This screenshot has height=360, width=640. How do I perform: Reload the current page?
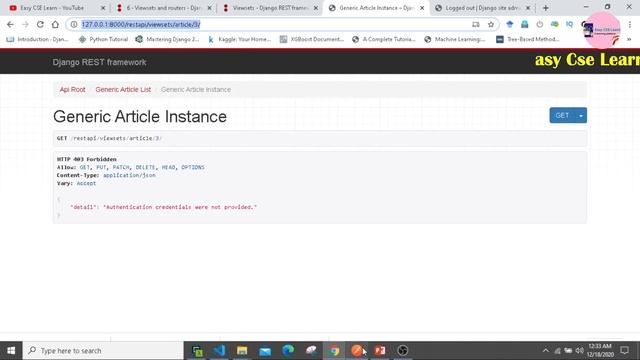point(40,24)
